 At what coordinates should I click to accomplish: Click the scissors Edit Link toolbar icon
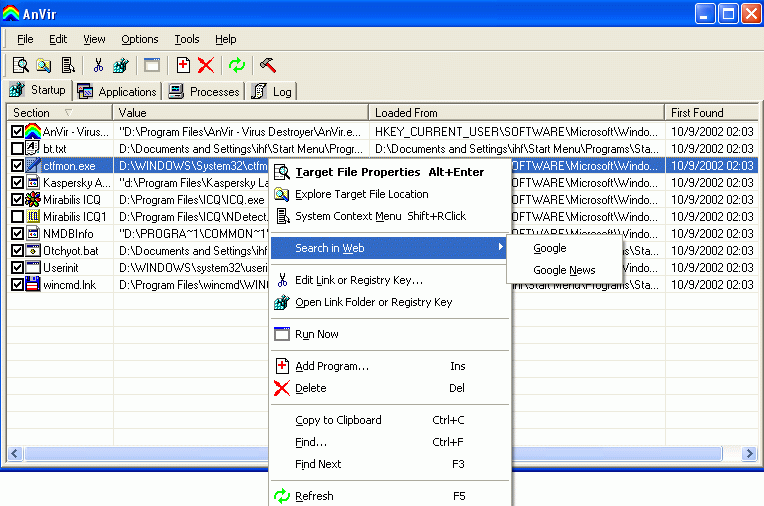point(98,65)
